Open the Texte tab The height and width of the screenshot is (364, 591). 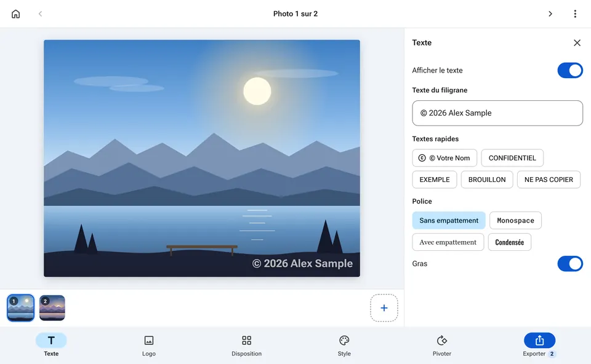pos(51,345)
